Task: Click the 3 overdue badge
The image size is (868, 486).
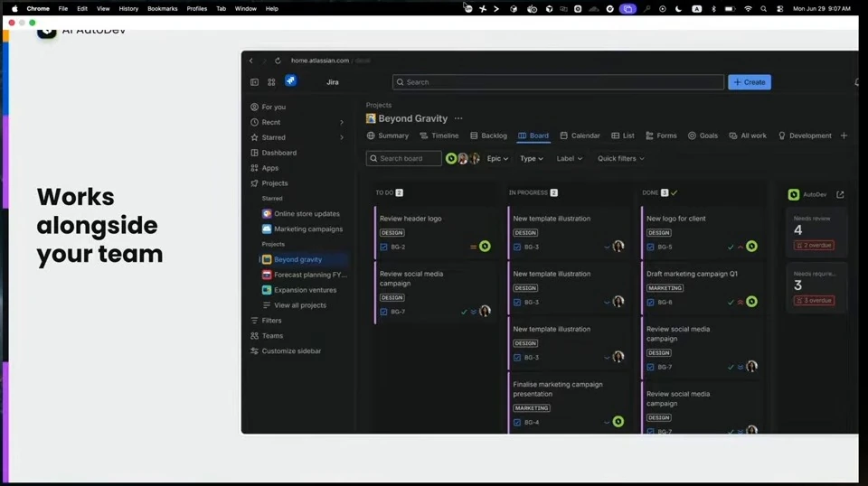Action: coord(814,301)
